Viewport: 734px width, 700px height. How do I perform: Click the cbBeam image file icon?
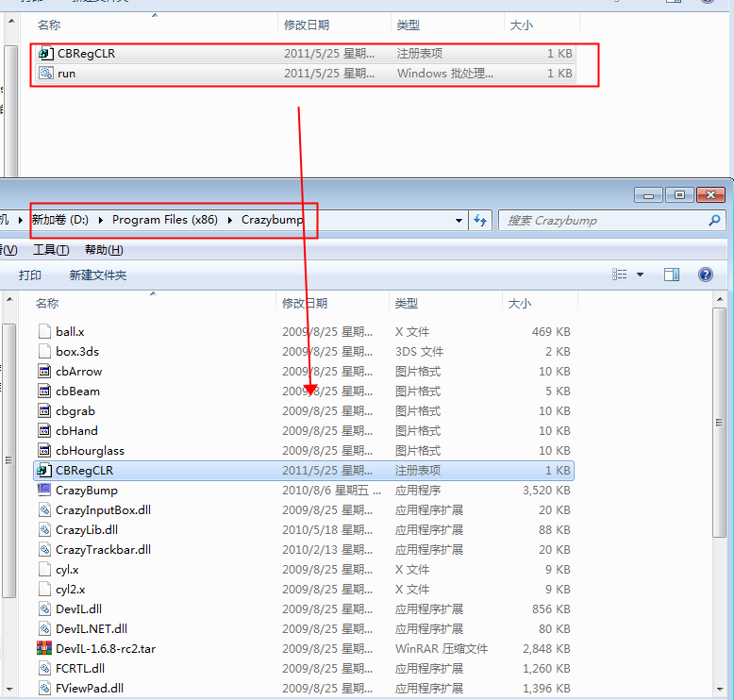pyautogui.click(x=44, y=391)
